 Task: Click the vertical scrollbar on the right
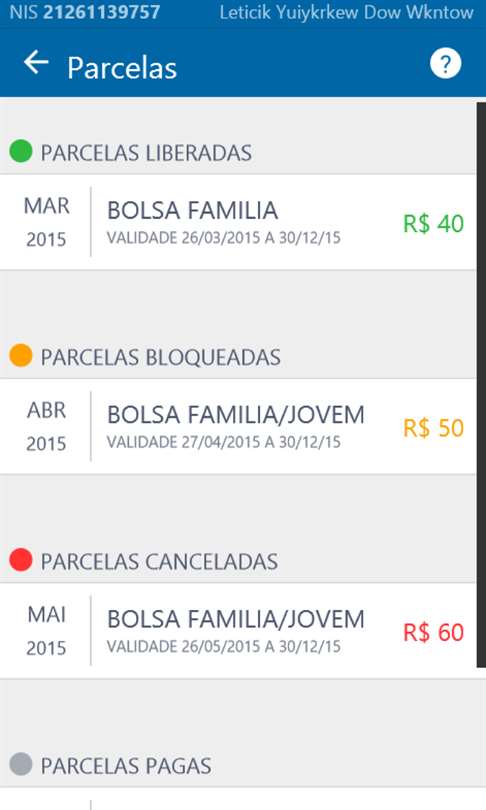(x=481, y=385)
